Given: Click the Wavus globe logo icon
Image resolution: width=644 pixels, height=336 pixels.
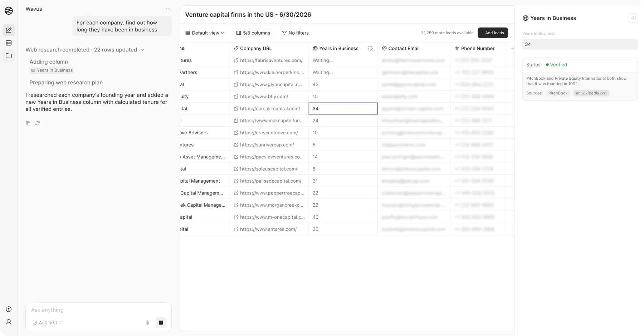Looking at the screenshot, I should point(9,11).
